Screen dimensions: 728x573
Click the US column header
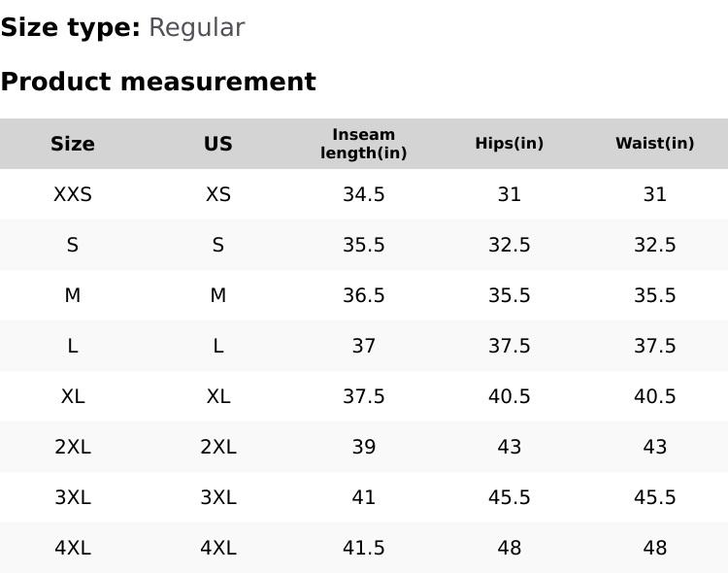[218, 144]
